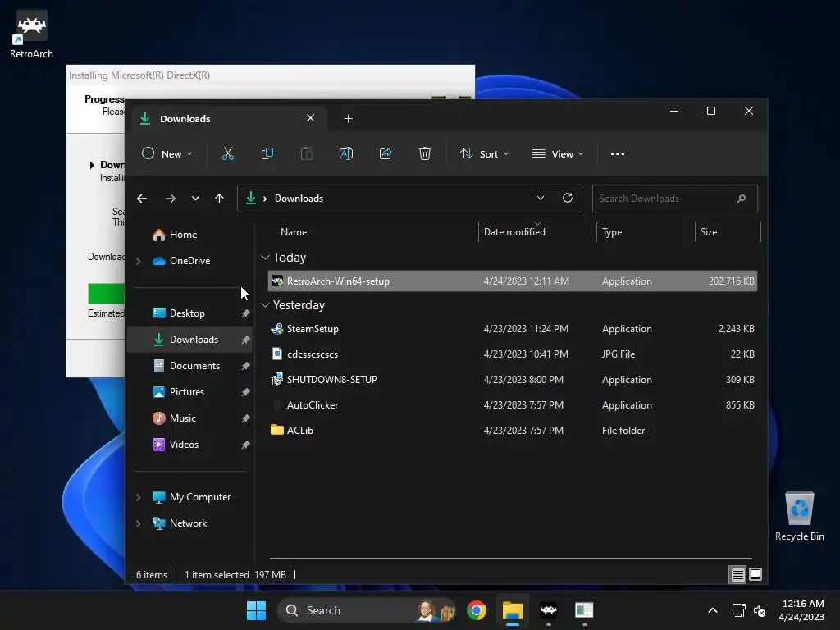Open Documents in the sidebar

tap(194, 366)
